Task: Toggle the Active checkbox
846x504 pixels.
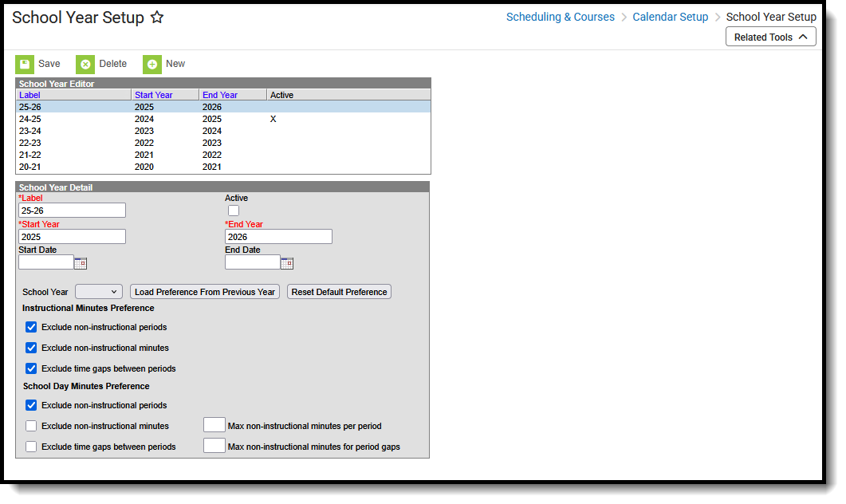Action: (234, 211)
